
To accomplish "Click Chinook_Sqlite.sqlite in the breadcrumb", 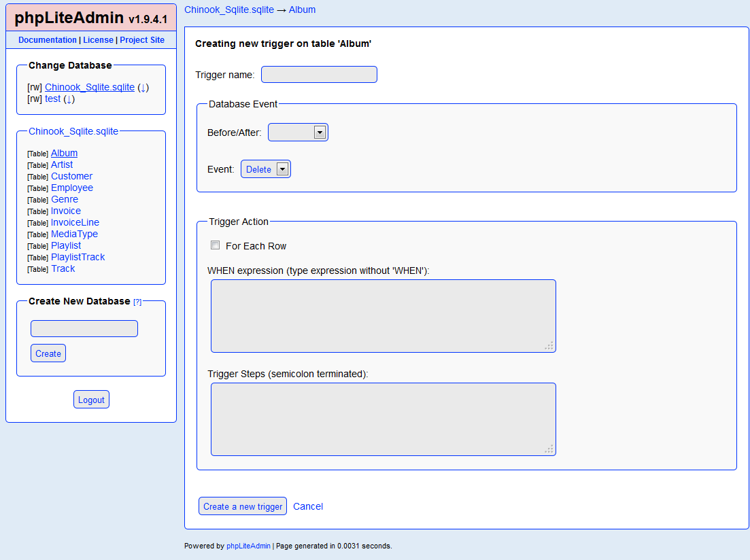I will (229, 10).
